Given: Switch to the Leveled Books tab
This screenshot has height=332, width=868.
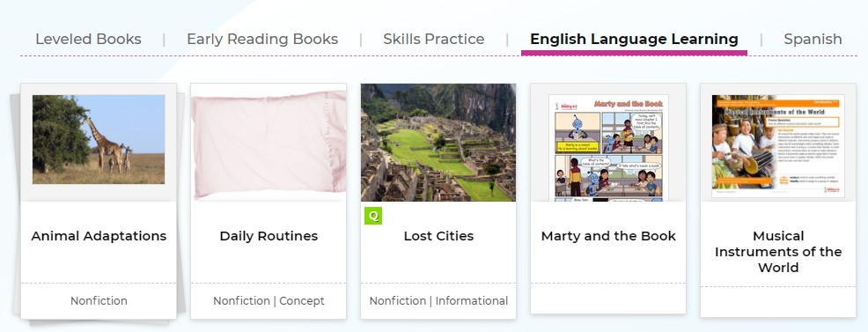Looking at the screenshot, I should tap(89, 40).
